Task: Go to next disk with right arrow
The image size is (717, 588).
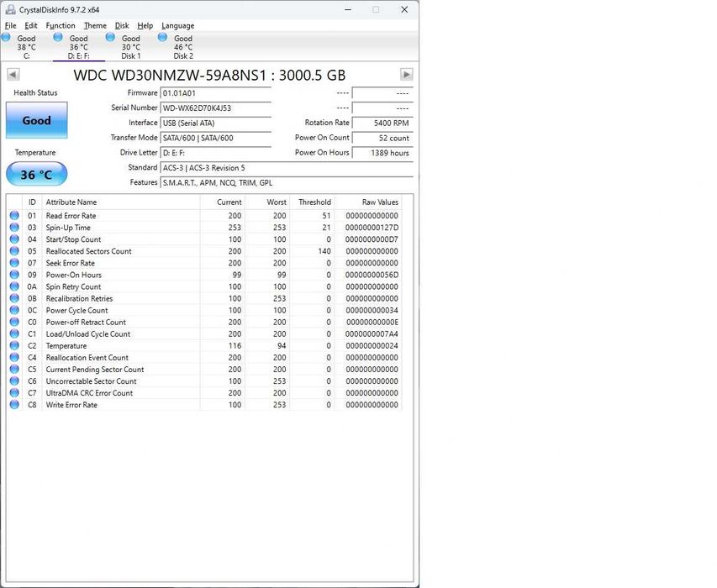Action: pos(407,74)
